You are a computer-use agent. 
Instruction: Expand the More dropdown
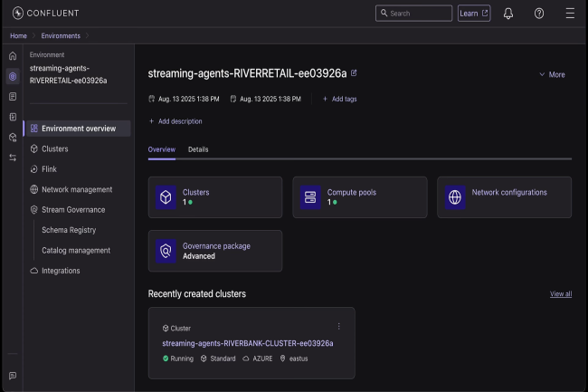(552, 74)
